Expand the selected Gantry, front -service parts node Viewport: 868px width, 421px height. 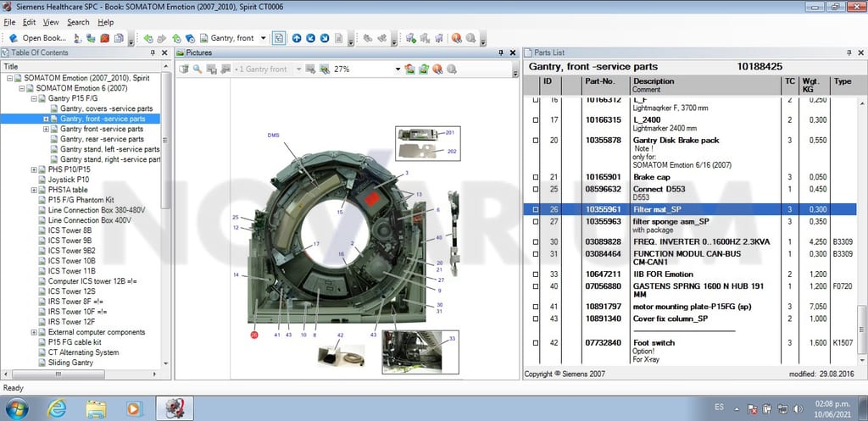46,119
